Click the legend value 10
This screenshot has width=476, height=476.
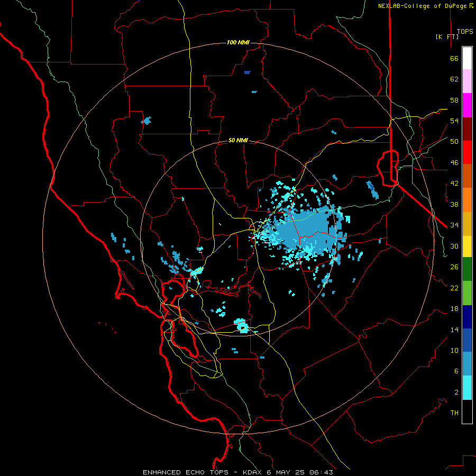coord(454,350)
